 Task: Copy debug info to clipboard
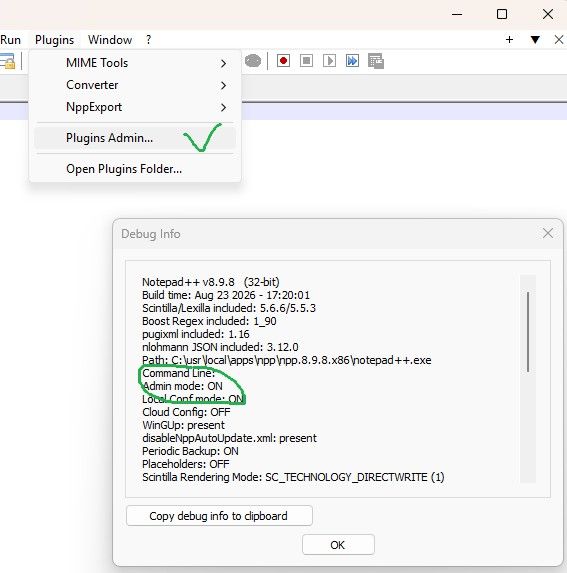[219, 516]
